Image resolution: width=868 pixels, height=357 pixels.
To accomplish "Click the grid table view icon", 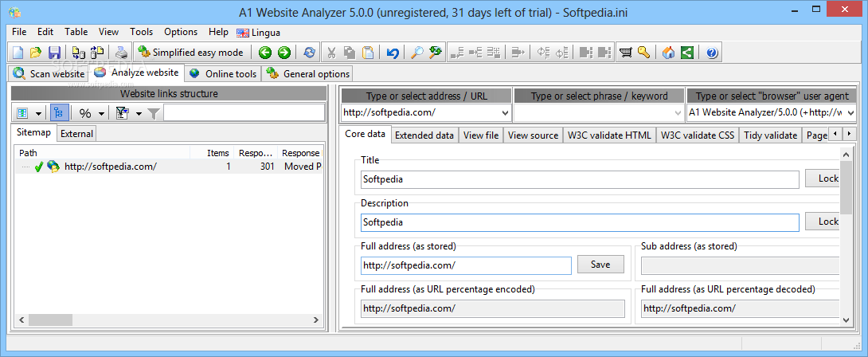I will [x=23, y=113].
